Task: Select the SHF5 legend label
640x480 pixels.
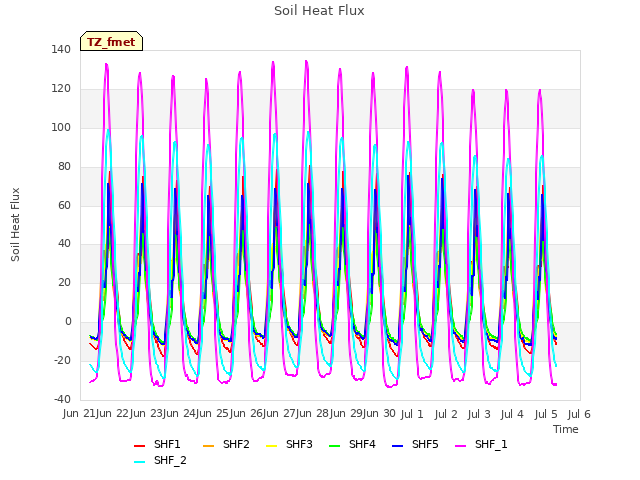Action: [x=425, y=444]
